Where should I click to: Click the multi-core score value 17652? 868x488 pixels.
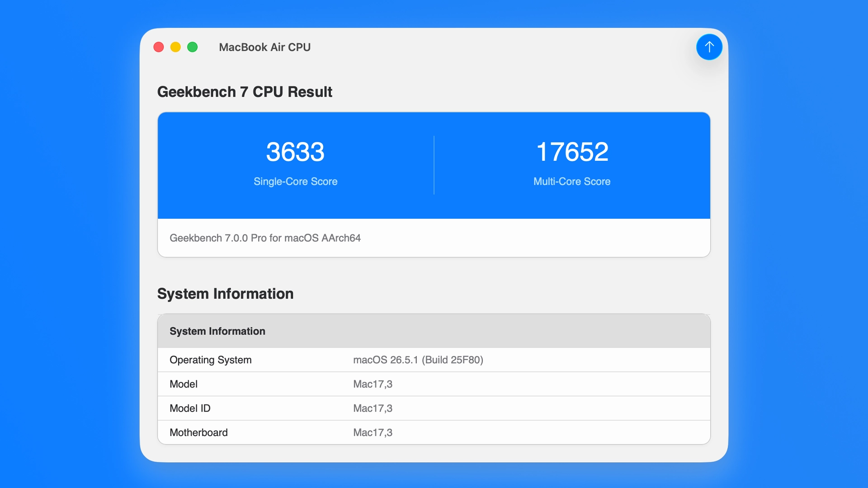[x=572, y=151]
